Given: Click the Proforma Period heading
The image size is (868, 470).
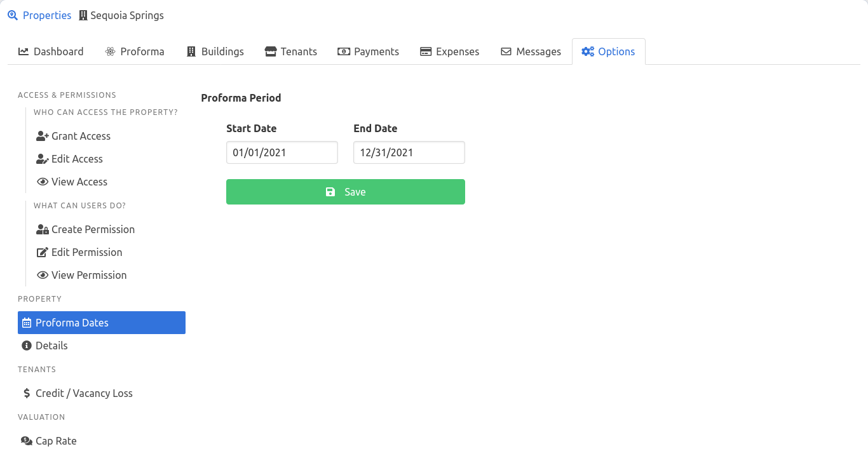Looking at the screenshot, I should coord(241,98).
